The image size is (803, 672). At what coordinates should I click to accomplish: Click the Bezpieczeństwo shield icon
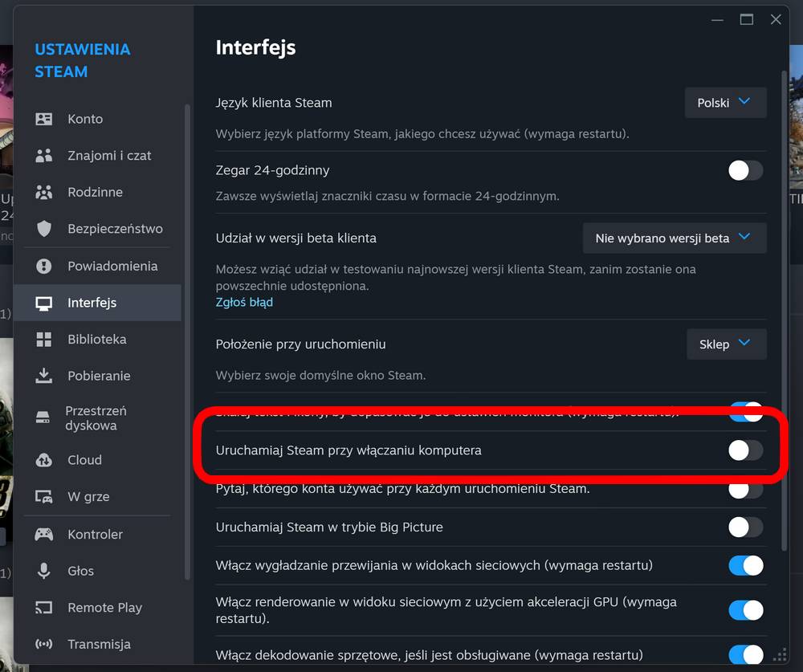coord(43,229)
